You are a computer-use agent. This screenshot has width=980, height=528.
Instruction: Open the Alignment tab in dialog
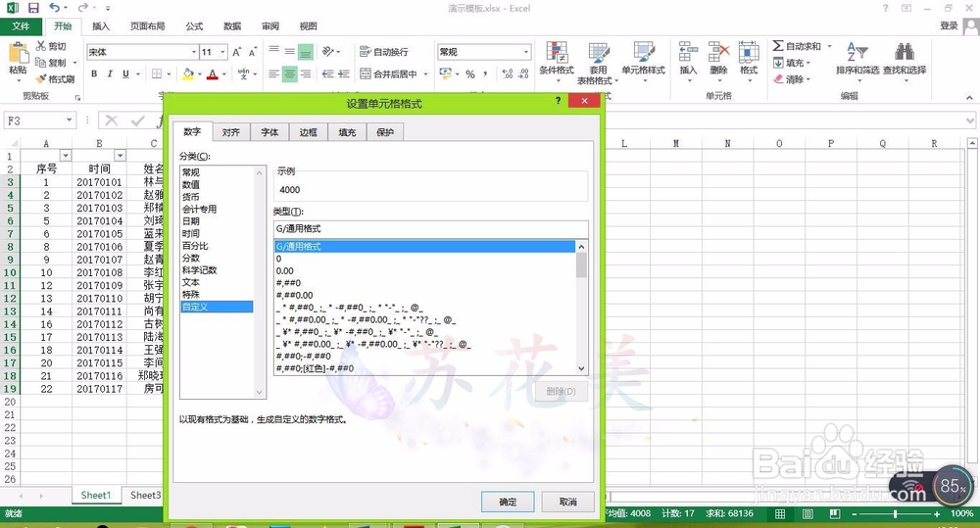pos(230,132)
